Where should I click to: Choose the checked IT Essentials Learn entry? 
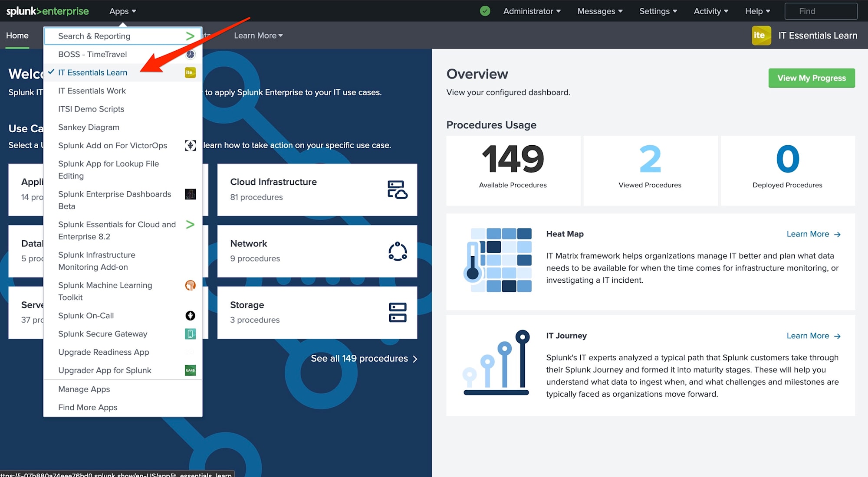click(123, 72)
